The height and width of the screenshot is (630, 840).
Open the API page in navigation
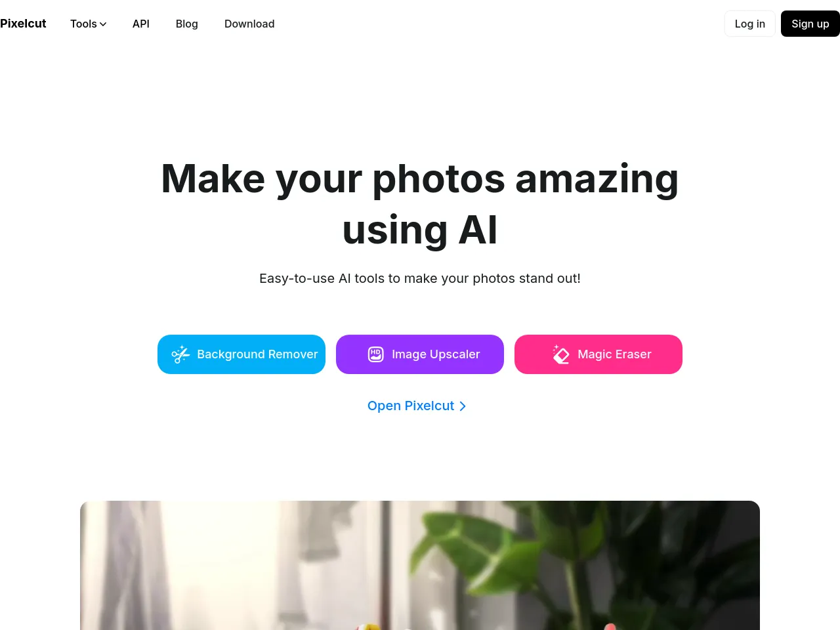pyautogui.click(x=141, y=24)
